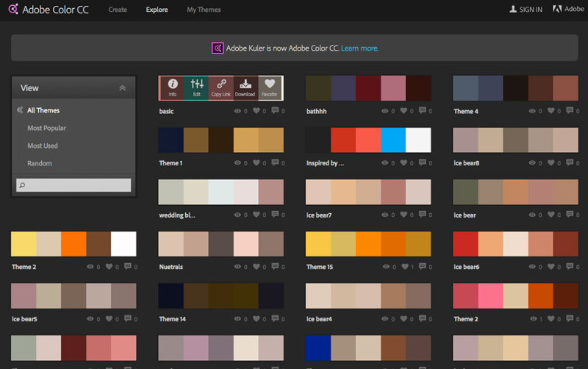Follow the Learn more link
588x369 pixels.
click(x=359, y=48)
